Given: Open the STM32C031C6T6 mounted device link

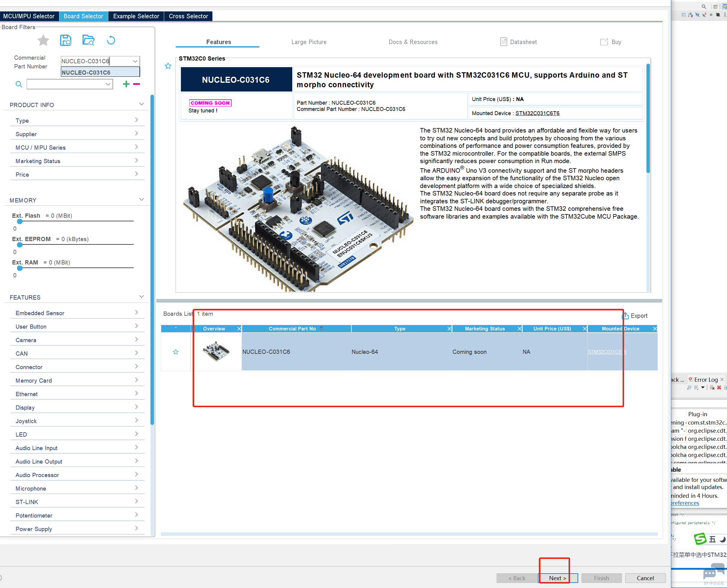Looking at the screenshot, I should point(537,113).
